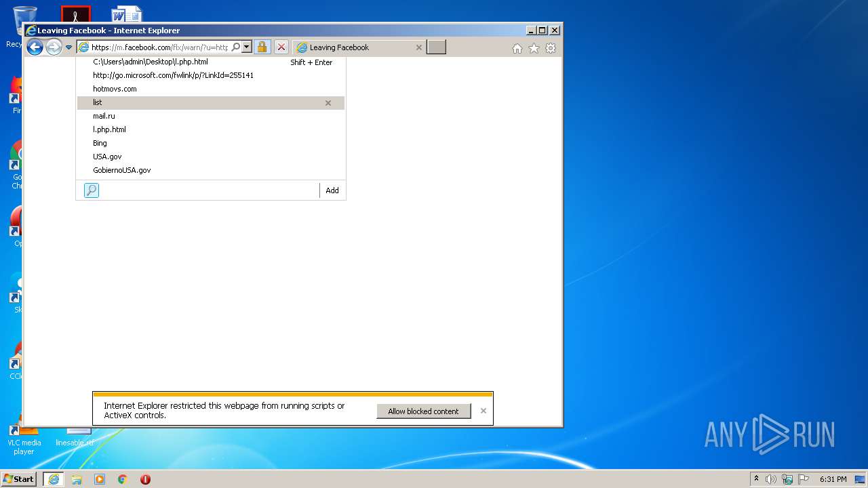The width and height of the screenshot is (868, 488).
Task: Select C:\Users\admin\Desktop\l.php.html suggestion
Action: [x=211, y=62]
